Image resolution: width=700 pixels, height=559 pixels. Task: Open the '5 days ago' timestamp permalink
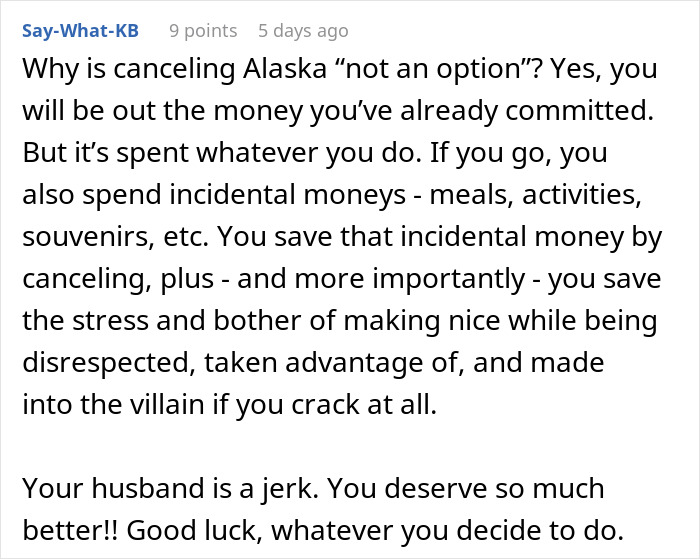[x=303, y=31]
